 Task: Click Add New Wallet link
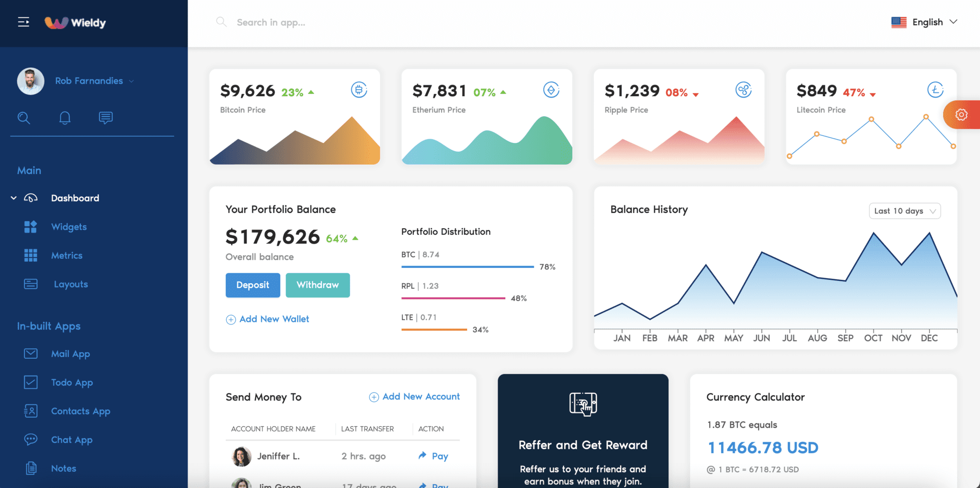[x=267, y=319]
